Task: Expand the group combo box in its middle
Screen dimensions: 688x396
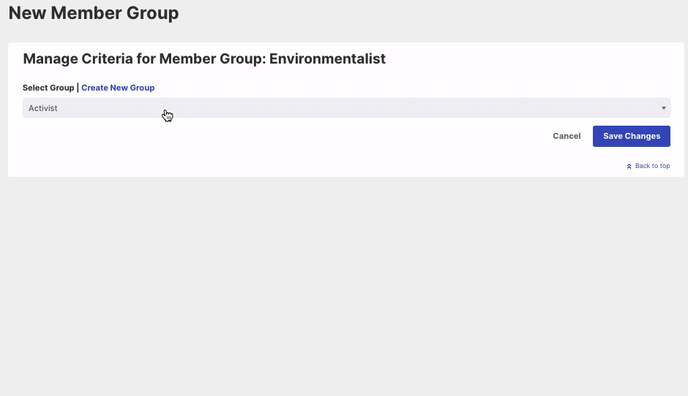Action: (346, 108)
